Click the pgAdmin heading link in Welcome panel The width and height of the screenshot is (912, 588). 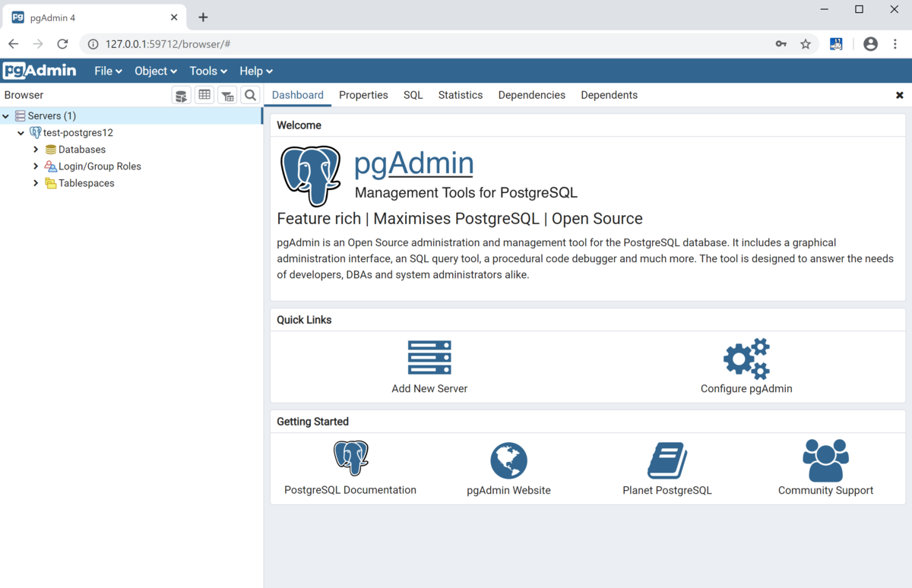point(413,163)
